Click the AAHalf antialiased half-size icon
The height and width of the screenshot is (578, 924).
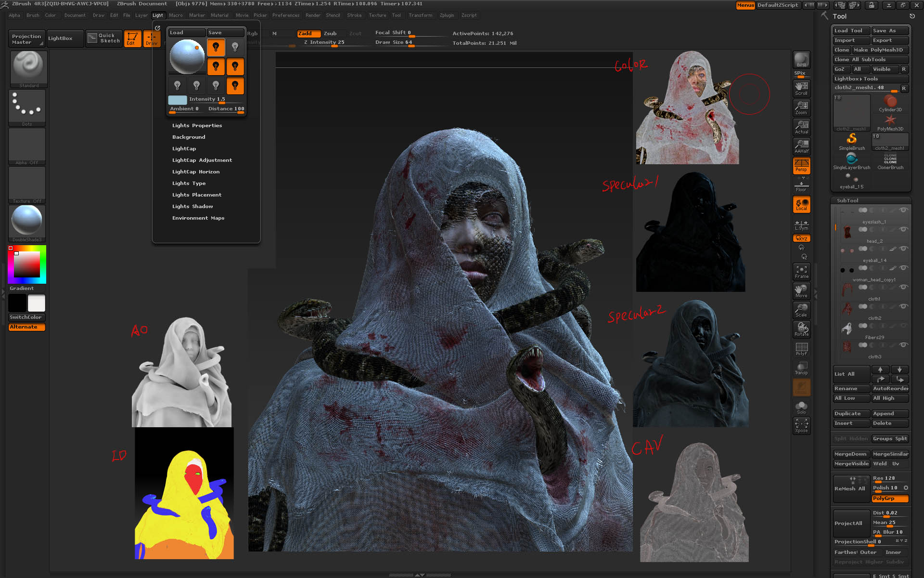[x=801, y=146]
